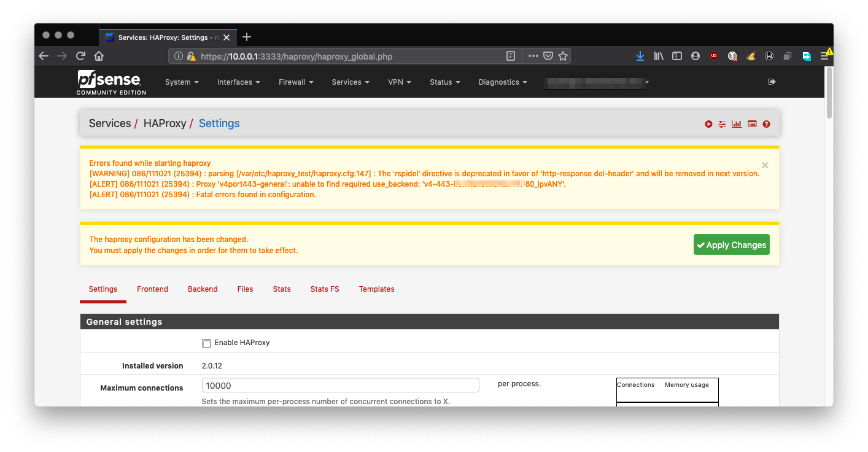The height and width of the screenshot is (452, 868).
Task: Toggle Reader View in the address bar
Action: pos(511,56)
